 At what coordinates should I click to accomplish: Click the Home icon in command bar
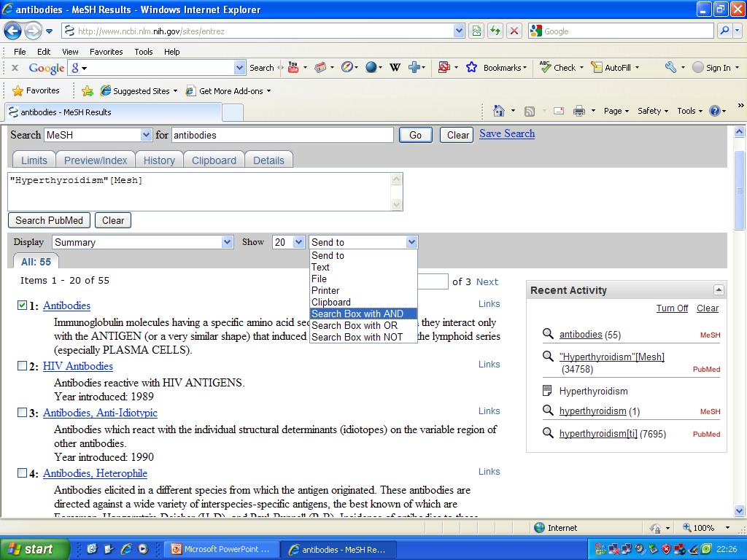(499, 111)
